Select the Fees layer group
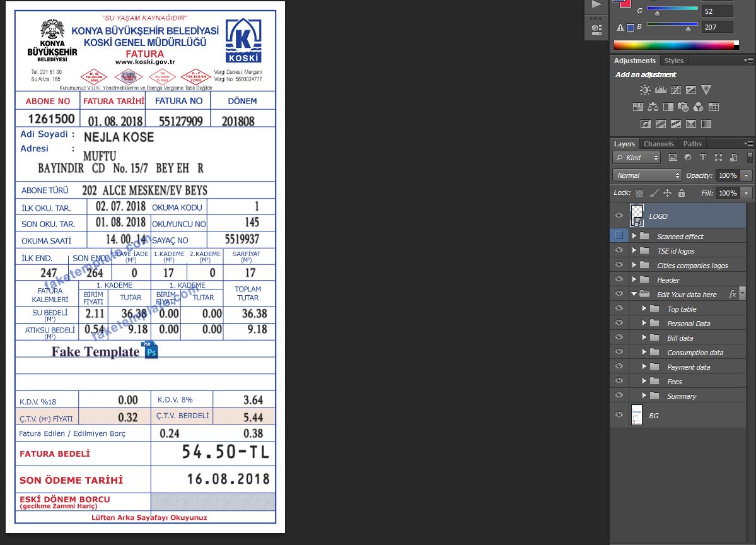The height and width of the screenshot is (545, 756). (674, 382)
